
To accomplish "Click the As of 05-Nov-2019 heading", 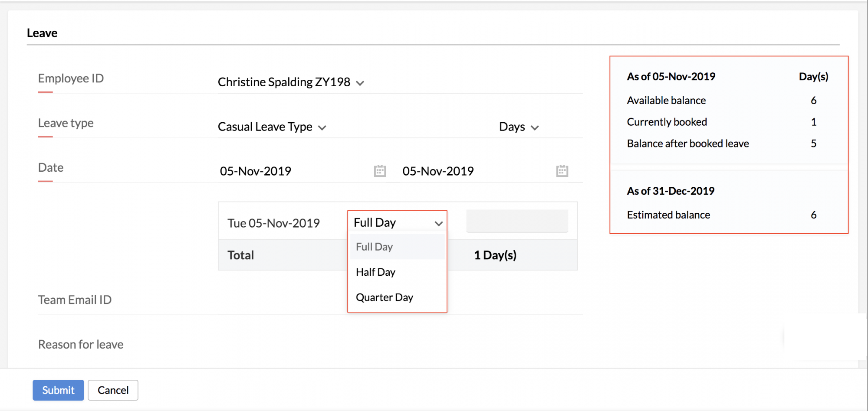I will point(671,77).
